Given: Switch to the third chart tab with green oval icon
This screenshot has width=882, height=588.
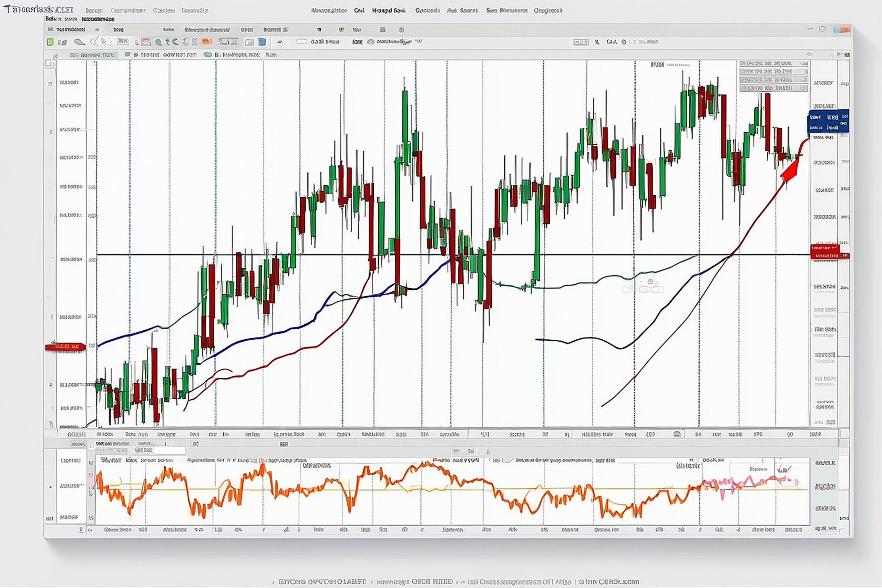Looking at the screenshot, I should point(240,55).
